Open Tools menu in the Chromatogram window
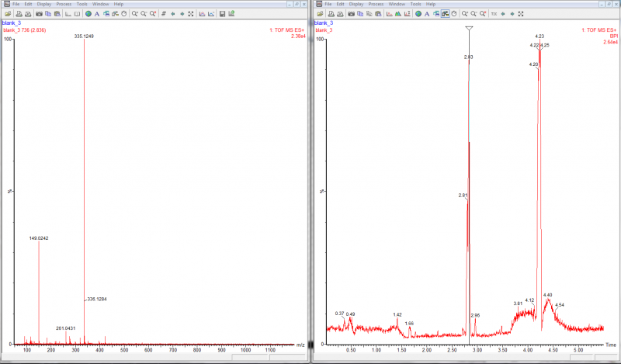Image resolution: width=621 pixels, height=364 pixels. pyautogui.click(x=416, y=4)
